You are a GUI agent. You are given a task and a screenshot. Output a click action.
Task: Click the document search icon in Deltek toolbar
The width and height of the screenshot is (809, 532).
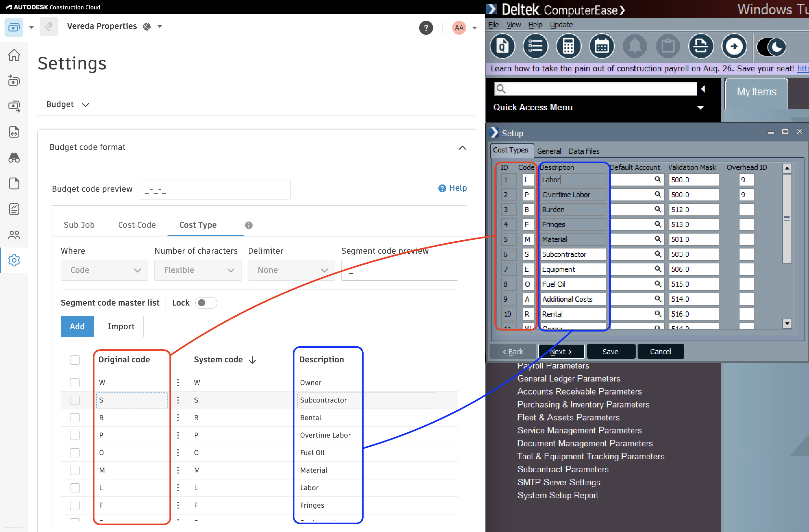[x=503, y=46]
